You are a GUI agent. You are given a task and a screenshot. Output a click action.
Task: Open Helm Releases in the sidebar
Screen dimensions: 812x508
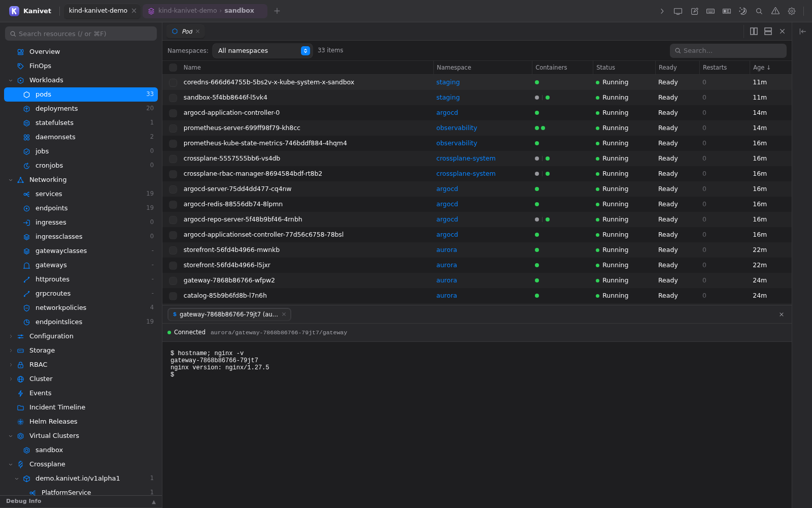click(81, 422)
